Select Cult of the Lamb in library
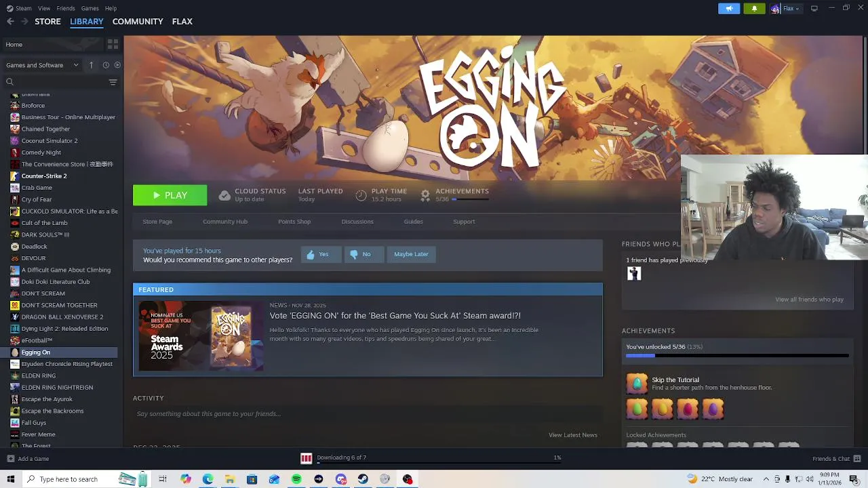The height and width of the screenshot is (488, 868). [44, 223]
